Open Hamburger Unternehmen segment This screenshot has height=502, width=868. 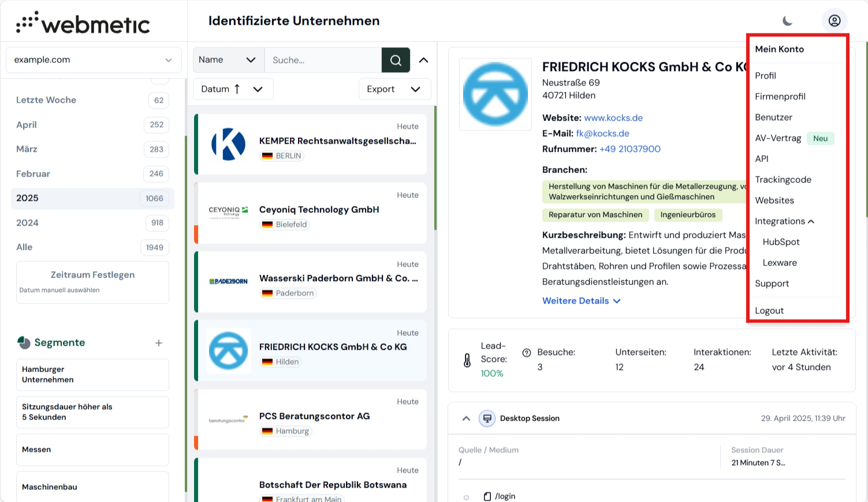pos(92,374)
